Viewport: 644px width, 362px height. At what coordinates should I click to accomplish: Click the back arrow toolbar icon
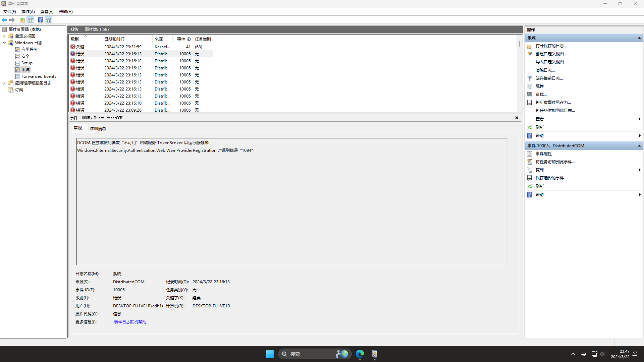pos(4,20)
